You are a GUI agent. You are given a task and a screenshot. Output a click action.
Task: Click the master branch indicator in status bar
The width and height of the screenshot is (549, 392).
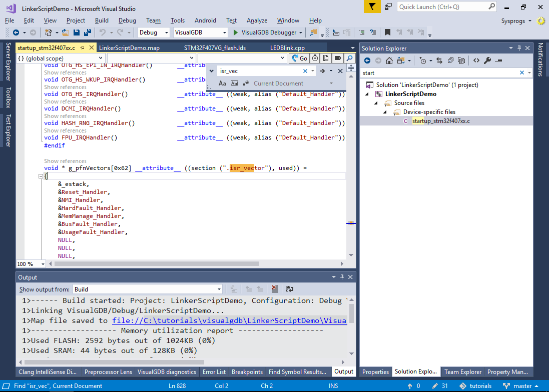click(x=520, y=386)
